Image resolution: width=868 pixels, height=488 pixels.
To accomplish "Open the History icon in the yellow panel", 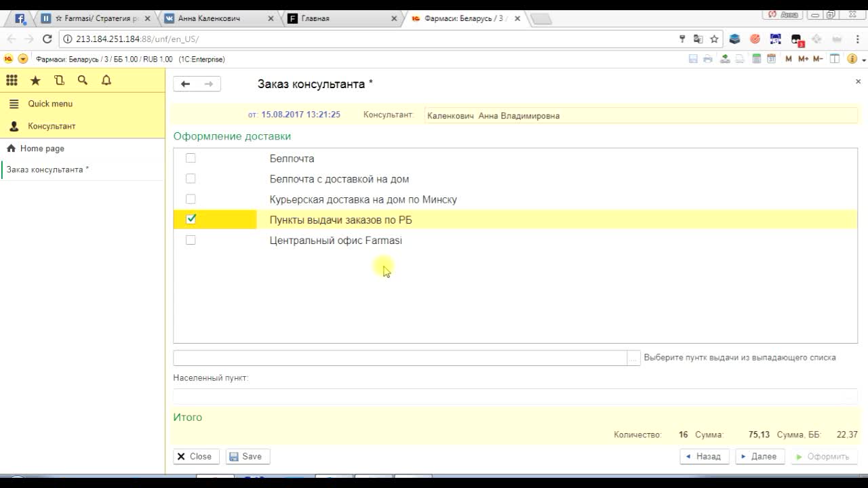I will click(59, 81).
